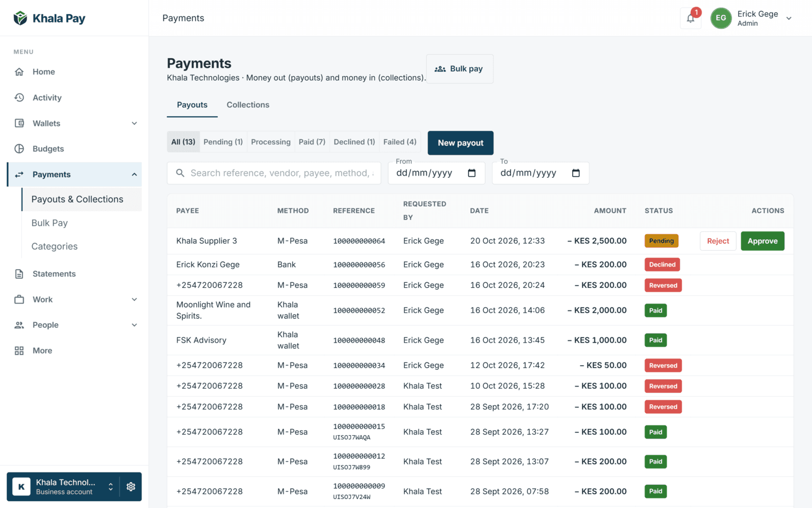Viewport: 812px width, 508px height.
Task: Click reference 100000000064
Action: pos(359,241)
